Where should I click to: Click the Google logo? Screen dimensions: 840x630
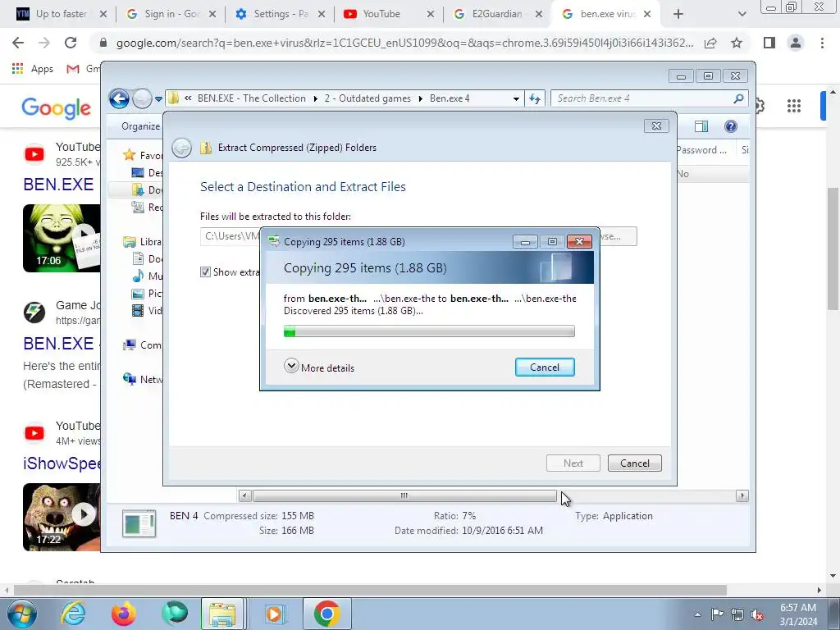(57, 107)
